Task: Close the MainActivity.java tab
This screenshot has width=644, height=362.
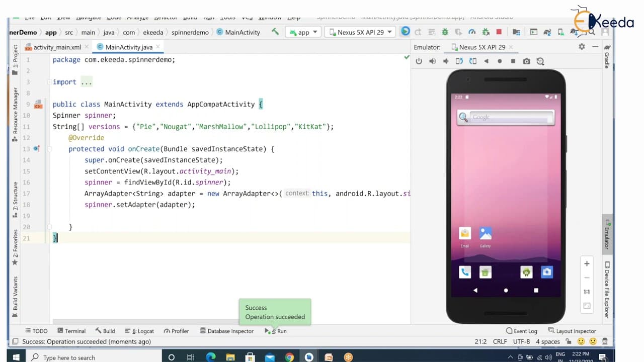Action: (159, 47)
